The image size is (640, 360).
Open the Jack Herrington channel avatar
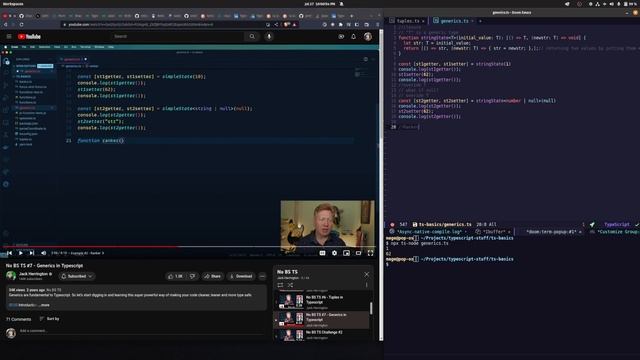[11, 276]
